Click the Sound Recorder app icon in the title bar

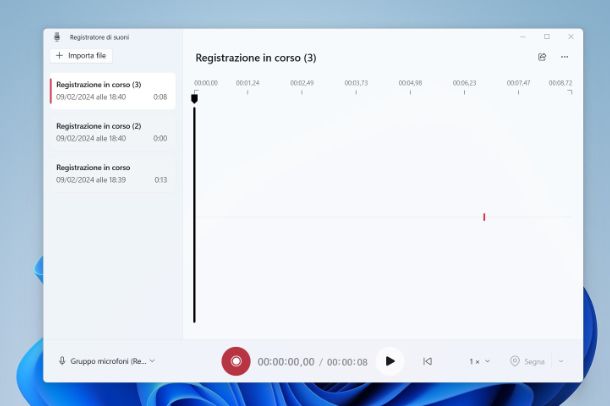(x=57, y=37)
